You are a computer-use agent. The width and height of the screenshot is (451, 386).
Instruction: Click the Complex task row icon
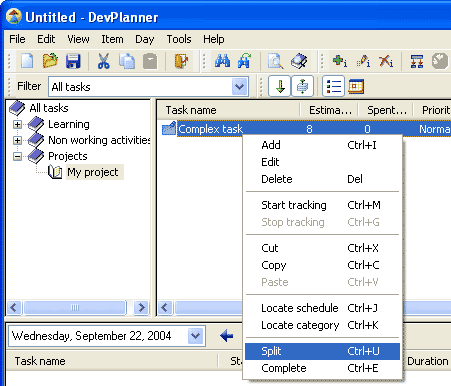click(169, 129)
